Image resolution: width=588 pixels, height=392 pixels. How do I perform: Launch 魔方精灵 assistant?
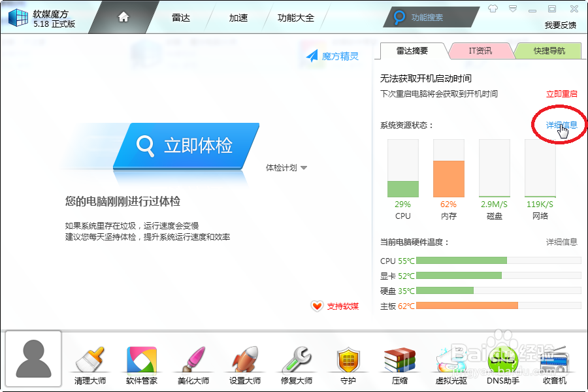click(x=332, y=56)
